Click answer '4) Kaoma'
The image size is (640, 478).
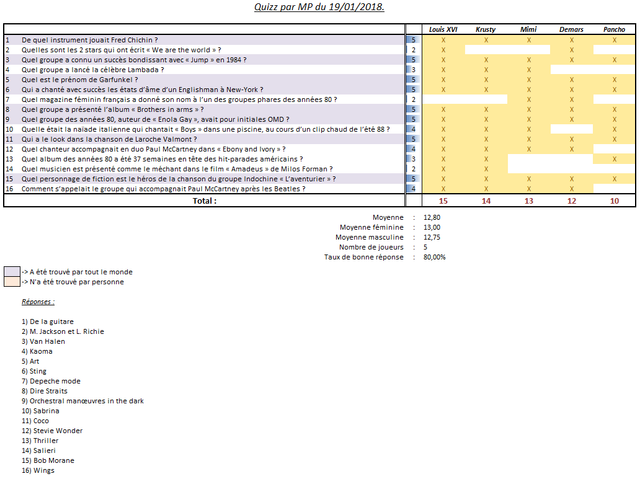pyautogui.click(x=37, y=351)
